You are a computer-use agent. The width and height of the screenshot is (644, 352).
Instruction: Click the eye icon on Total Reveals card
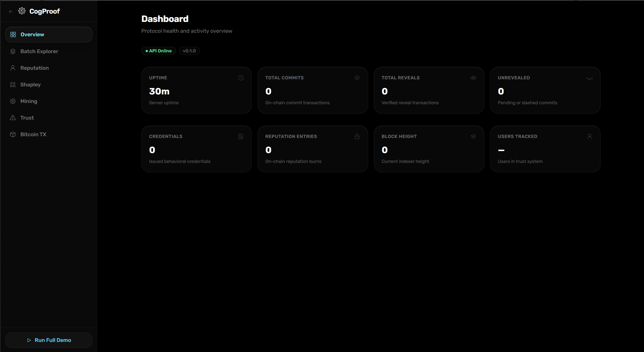click(x=473, y=78)
